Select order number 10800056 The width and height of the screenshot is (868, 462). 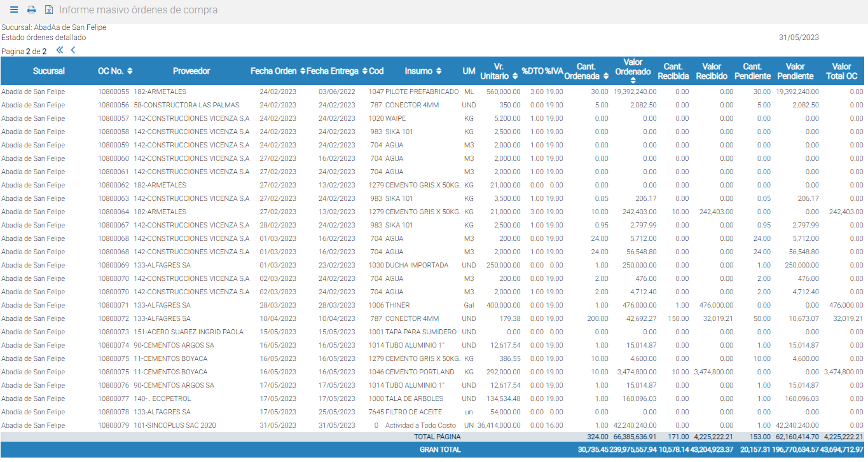tap(113, 105)
